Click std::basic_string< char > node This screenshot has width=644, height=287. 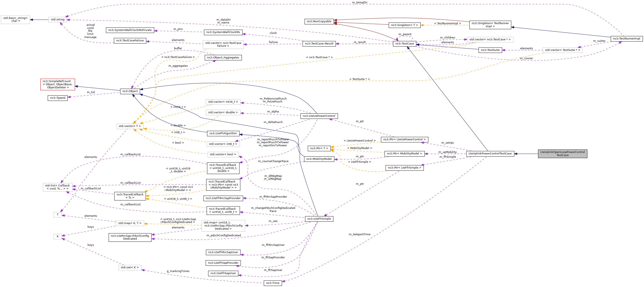pos(16,20)
